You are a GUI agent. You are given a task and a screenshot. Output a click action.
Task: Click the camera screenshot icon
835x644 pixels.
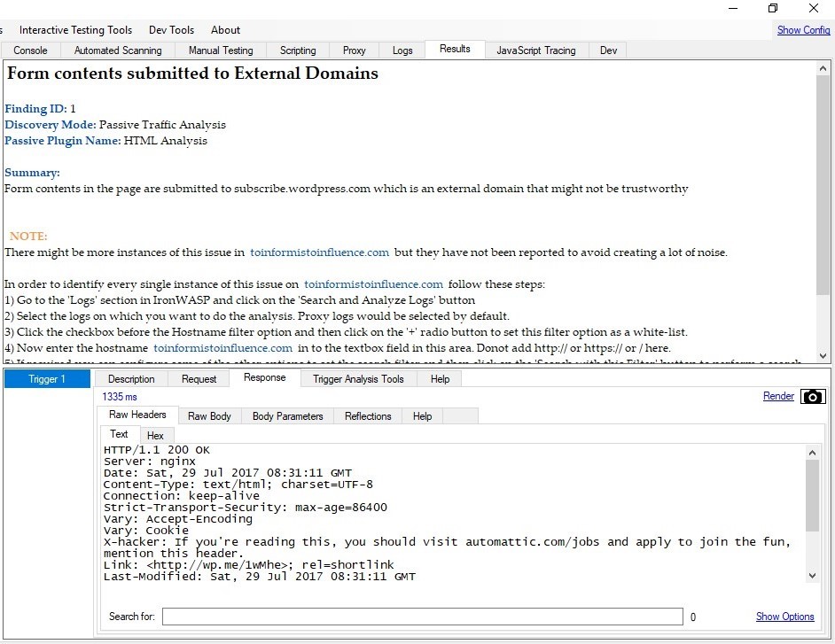[x=812, y=397]
